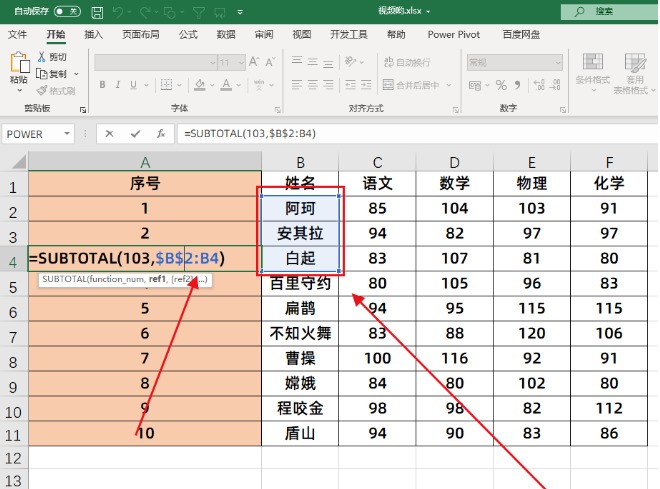Expand the Name Box dropdown

click(67, 134)
